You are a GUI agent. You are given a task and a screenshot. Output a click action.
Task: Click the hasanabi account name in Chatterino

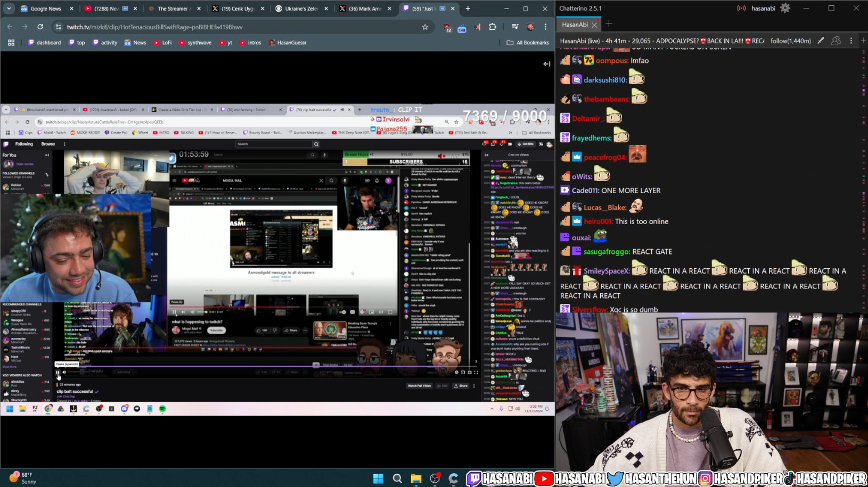point(763,8)
